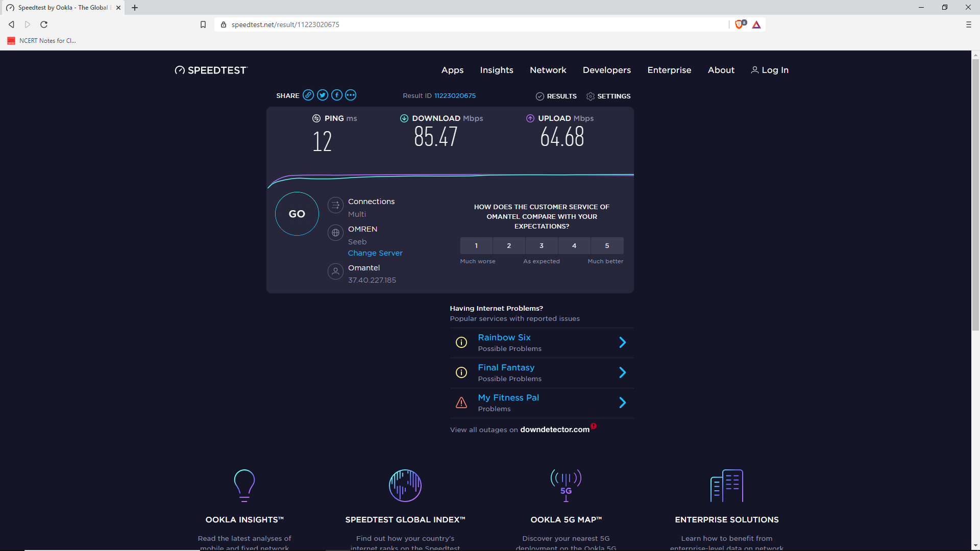Screen dimensions: 980x551
Task: Click the Brave Rewards triangle icon
Action: click(x=756, y=24)
